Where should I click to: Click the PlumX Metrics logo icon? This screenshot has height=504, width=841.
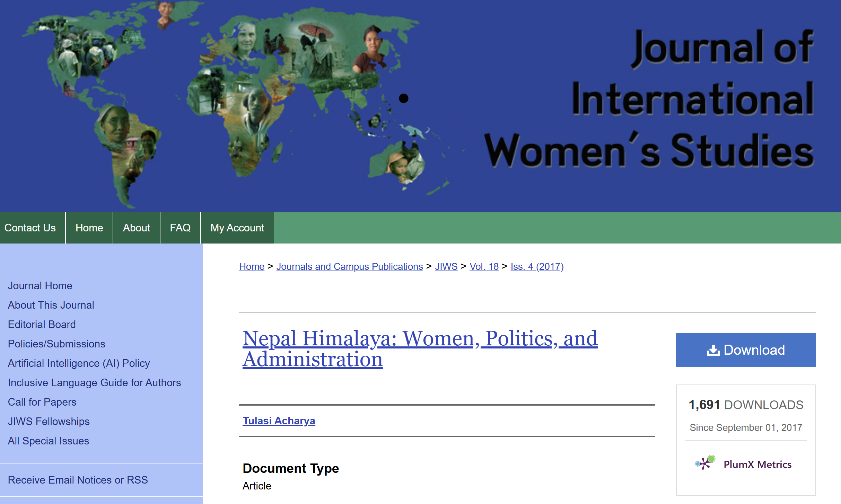click(705, 463)
